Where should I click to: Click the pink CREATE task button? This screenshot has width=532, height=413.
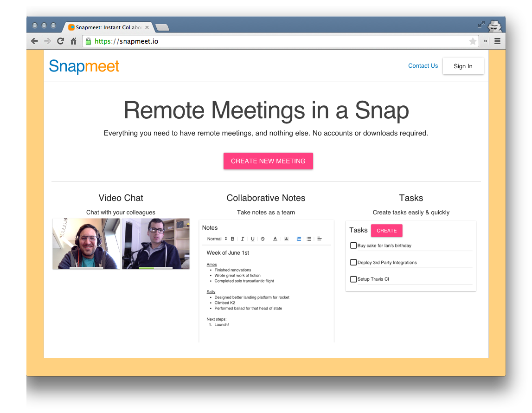(386, 231)
